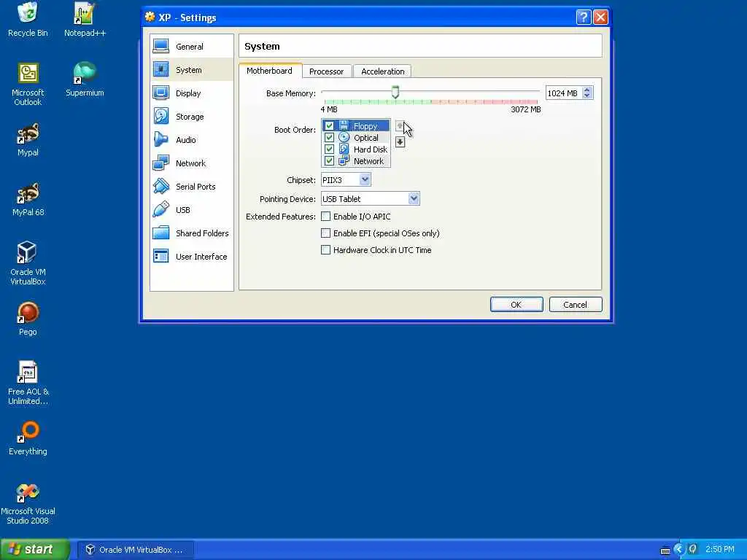Viewport: 747px width, 560px height.
Task: Click the help question mark in title bar
Action: [583, 17]
